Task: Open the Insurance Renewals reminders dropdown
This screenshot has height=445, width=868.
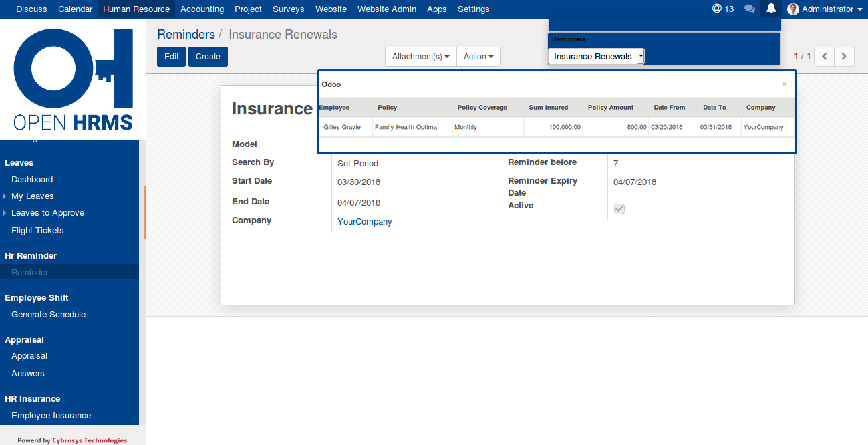Action: [x=596, y=57]
